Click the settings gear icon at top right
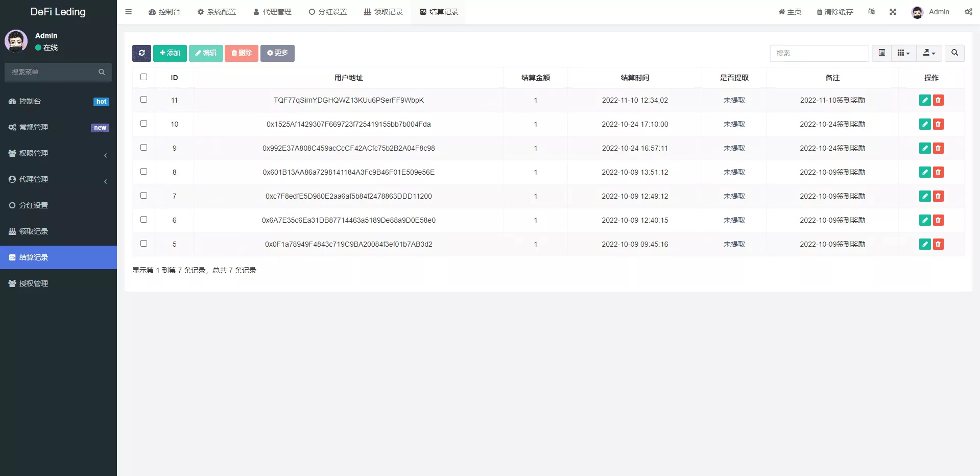980x476 pixels. click(x=968, y=12)
